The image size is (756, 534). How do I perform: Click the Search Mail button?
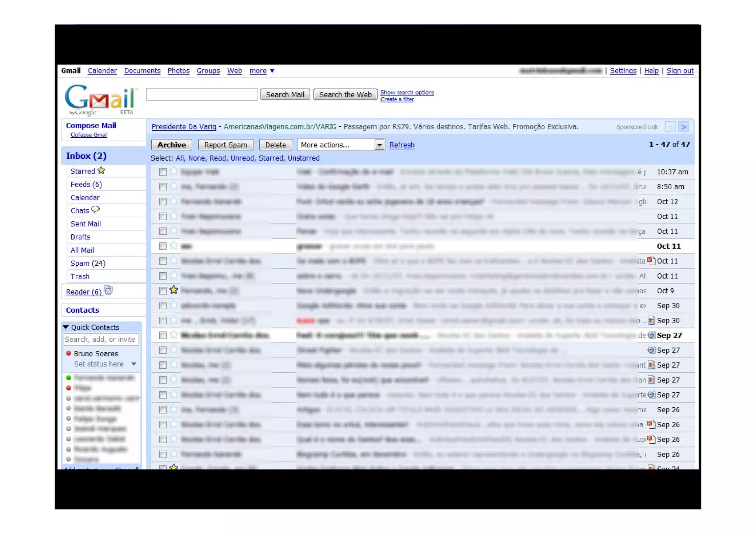coord(285,94)
